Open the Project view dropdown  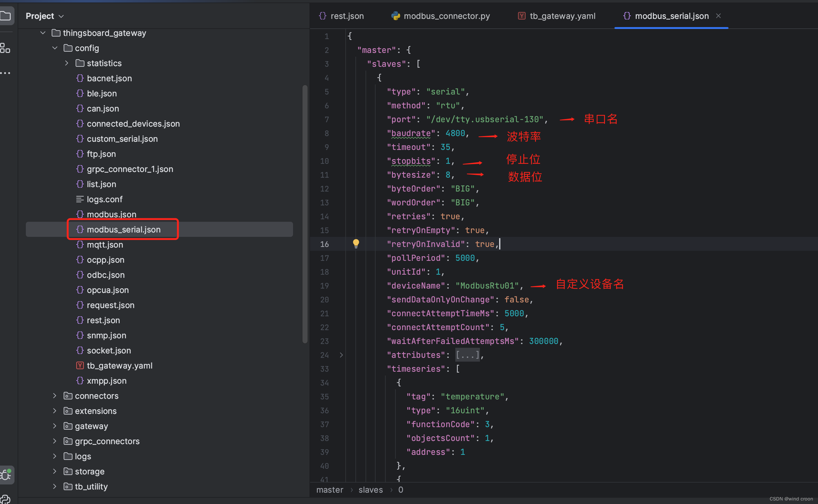45,16
